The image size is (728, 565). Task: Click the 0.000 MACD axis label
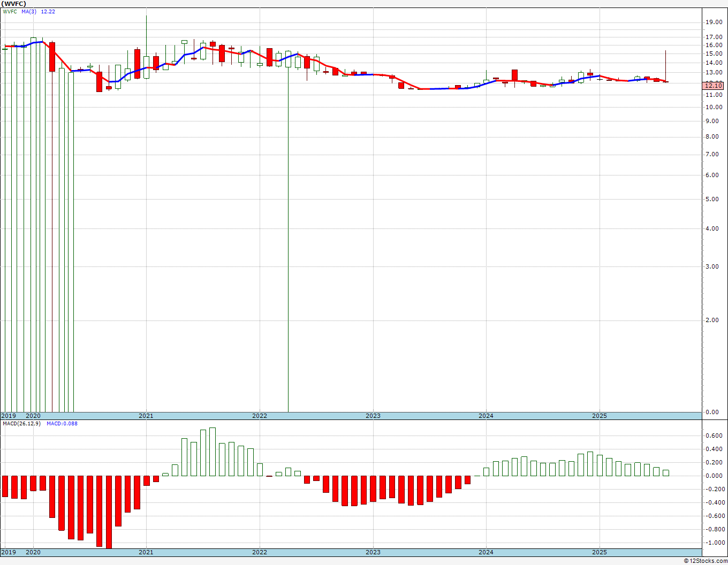[x=714, y=476]
